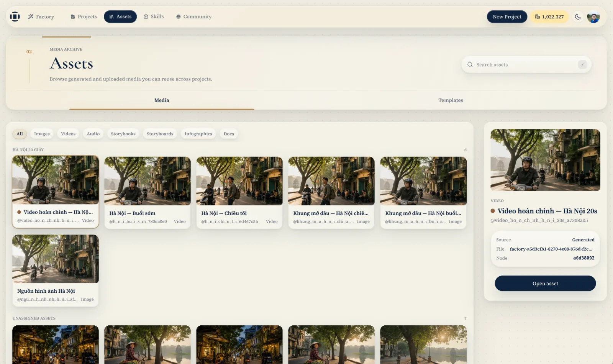Open the Hà Nội — Chiều tối card
The height and width of the screenshot is (364, 613).
[x=239, y=192]
